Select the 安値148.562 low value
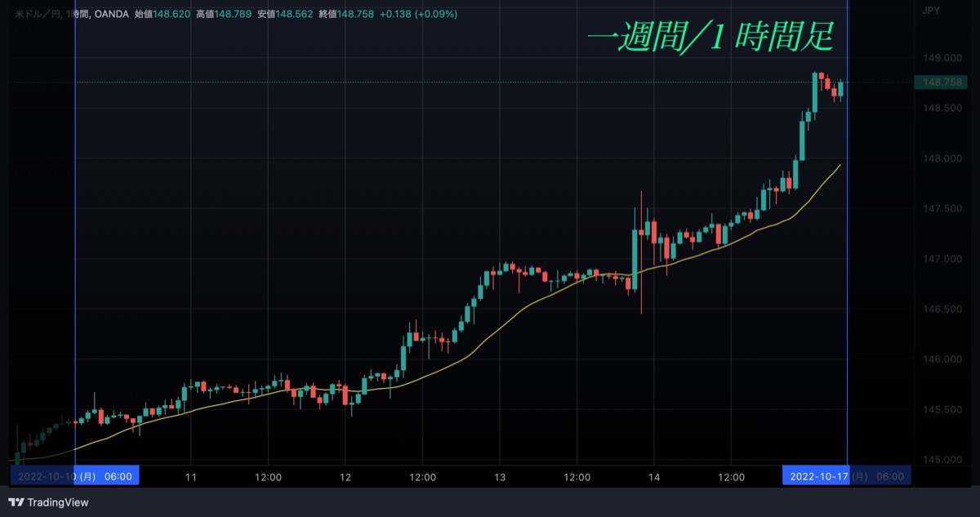 point(286,14)
